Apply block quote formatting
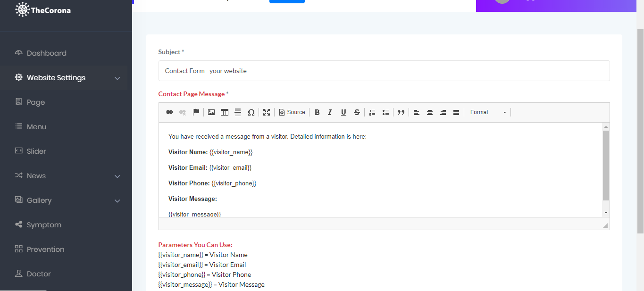644x291 pixels. tap(401, 112)
